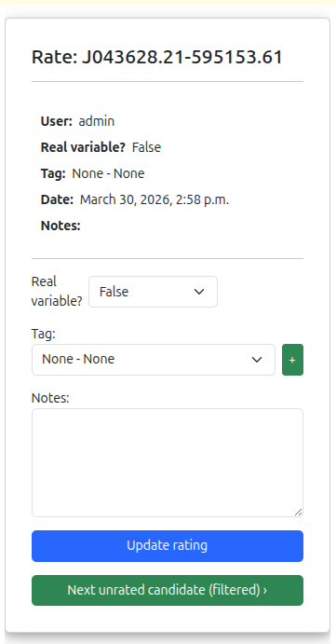
Task: Focus the Notes text area
Action: point(168,462)
